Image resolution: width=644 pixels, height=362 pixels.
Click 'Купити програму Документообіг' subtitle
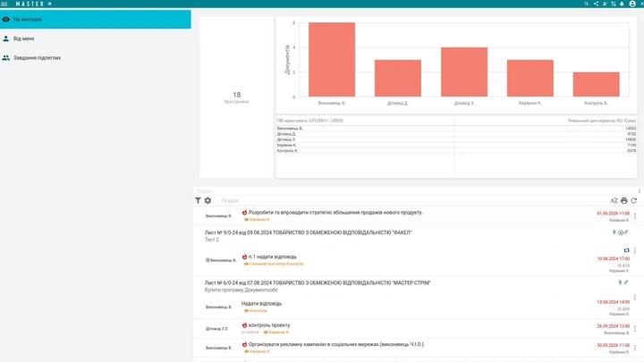coord(241,290)
